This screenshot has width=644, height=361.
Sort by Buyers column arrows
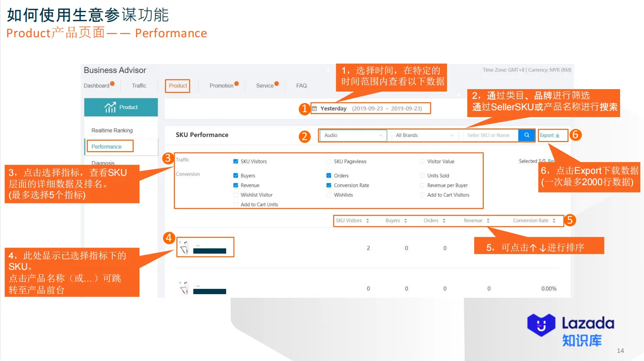(405, 221)
